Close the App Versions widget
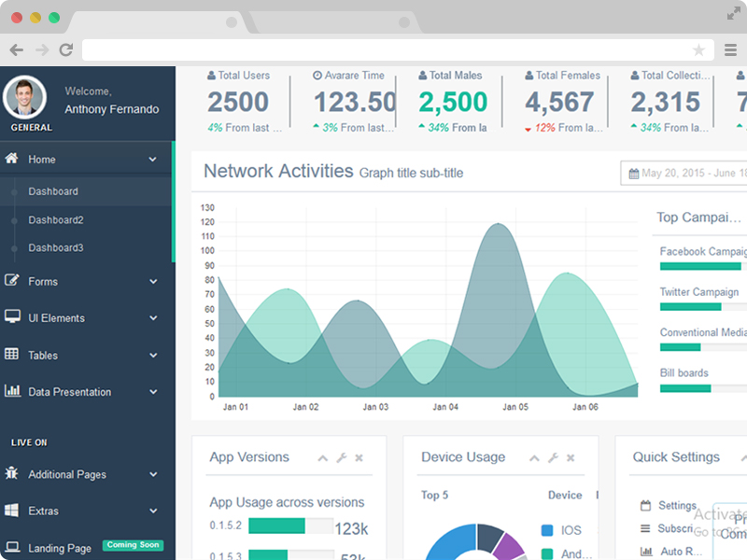This screenshot has width=747, height=560. click(x=359, y=457)
